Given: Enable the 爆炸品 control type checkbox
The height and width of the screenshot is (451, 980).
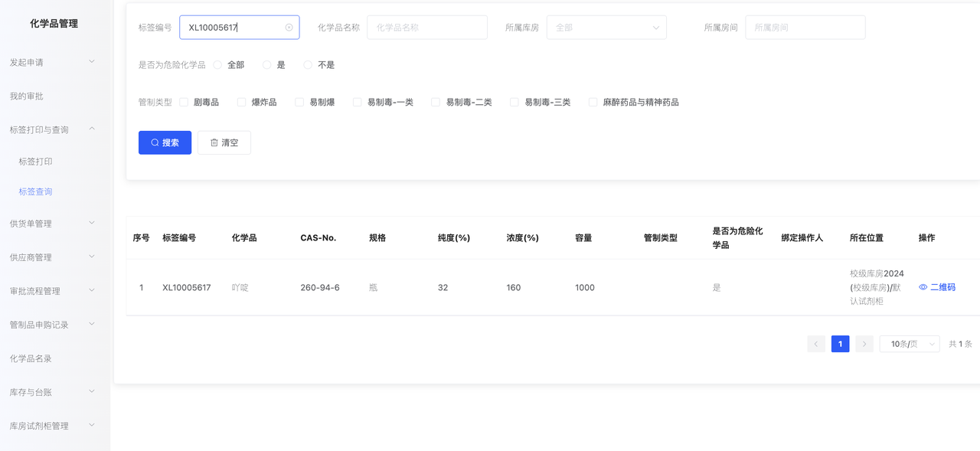Looking at the screenshot, I should [242, 102].
